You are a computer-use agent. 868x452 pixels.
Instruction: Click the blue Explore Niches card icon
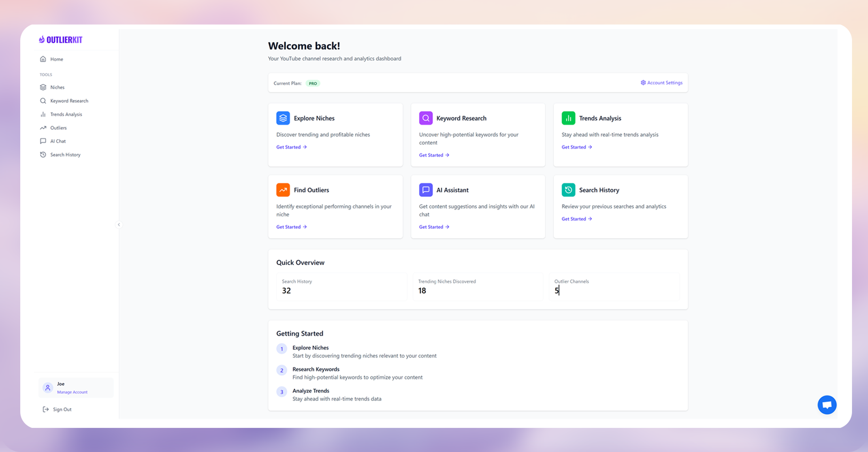(x=283, y=118)
